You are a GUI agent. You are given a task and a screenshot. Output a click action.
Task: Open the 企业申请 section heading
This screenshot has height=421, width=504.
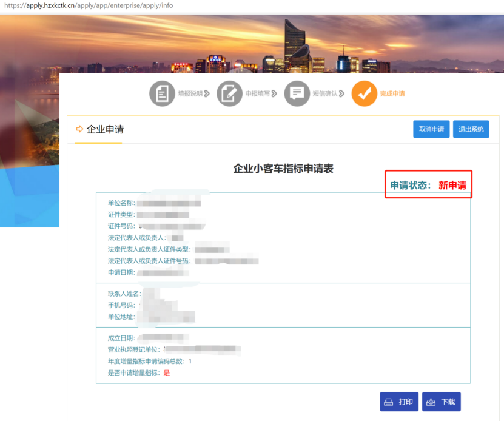coord(105,129)
